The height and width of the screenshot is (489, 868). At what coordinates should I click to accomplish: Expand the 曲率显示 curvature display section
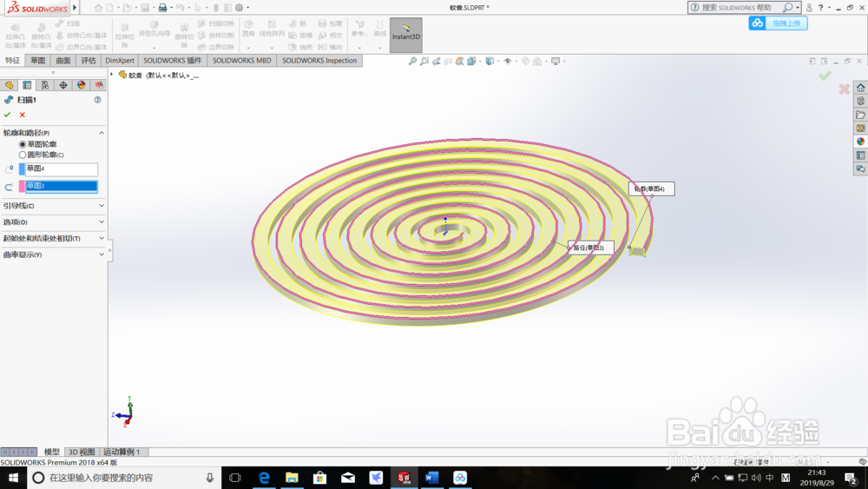click(102, 254)
